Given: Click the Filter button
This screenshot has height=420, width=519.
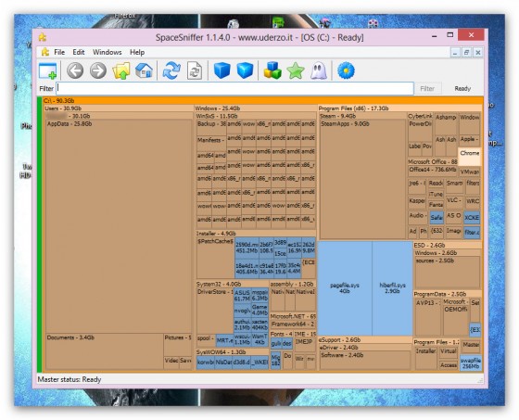Looking at the screenshot, I should (427, 88).
